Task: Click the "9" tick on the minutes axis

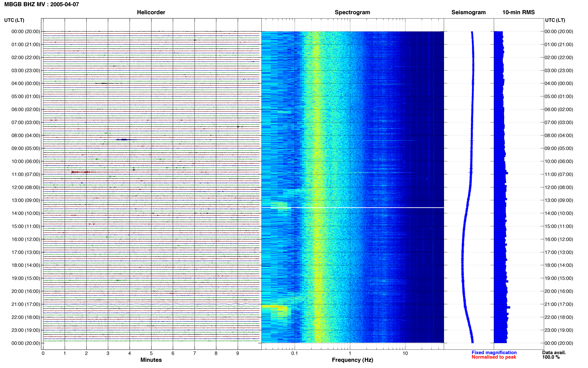Action: pos(238,353)
